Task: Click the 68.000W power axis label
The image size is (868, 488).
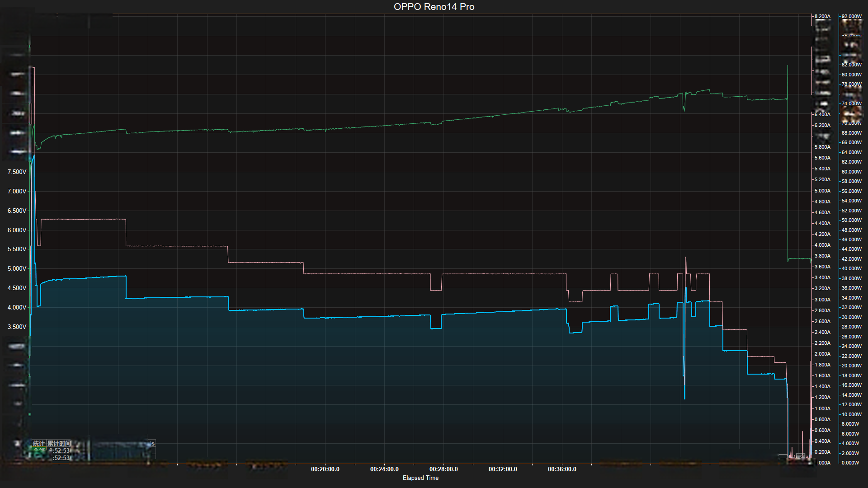Action: 852,133
